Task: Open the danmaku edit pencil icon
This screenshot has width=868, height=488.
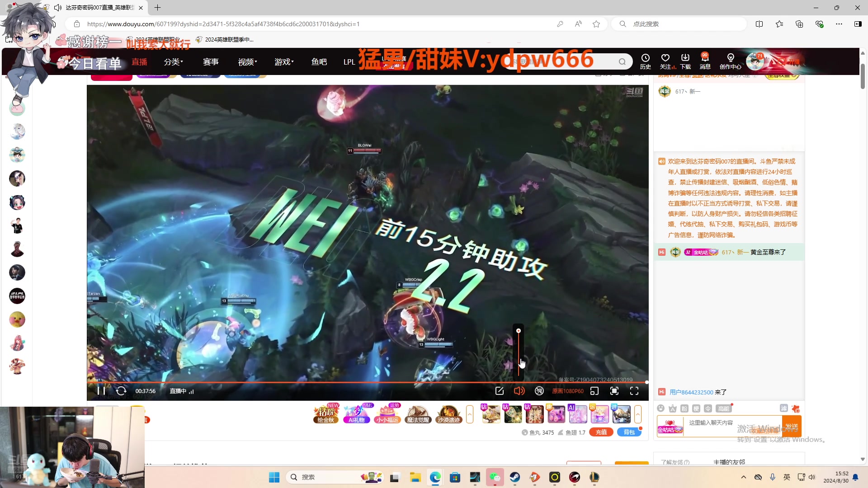Action: pos(500,391)
